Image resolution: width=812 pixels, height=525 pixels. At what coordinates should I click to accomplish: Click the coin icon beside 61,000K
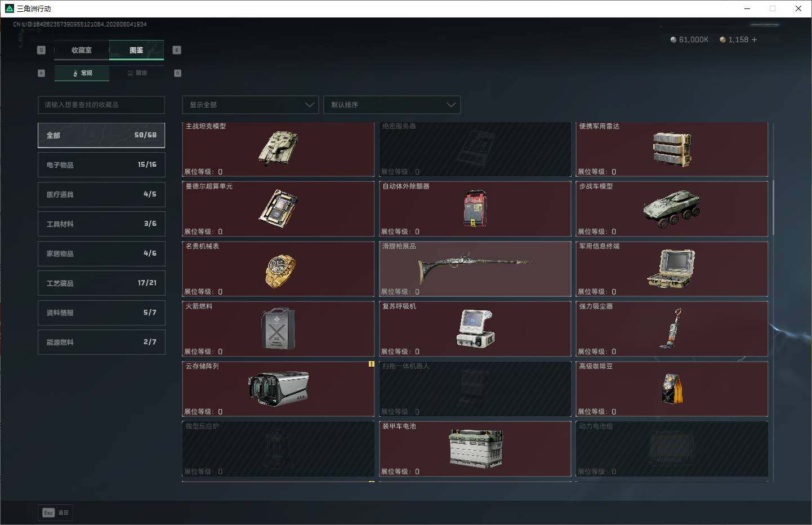[x=673, y=39]
